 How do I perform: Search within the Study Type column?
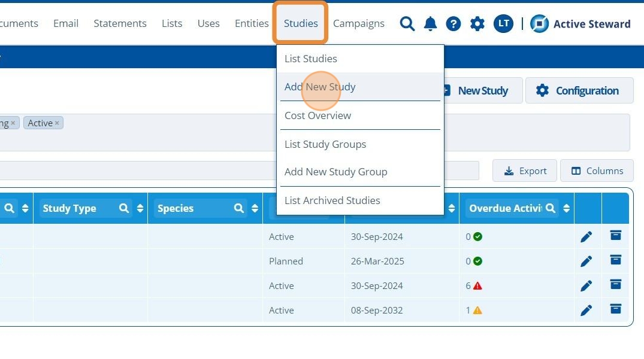point(124,208)
